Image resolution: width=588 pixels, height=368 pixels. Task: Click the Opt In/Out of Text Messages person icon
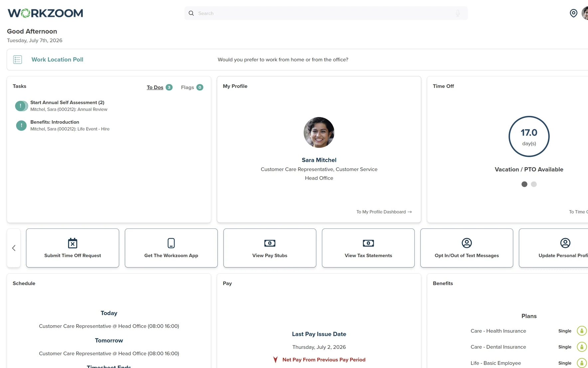(x=467, y=243)
